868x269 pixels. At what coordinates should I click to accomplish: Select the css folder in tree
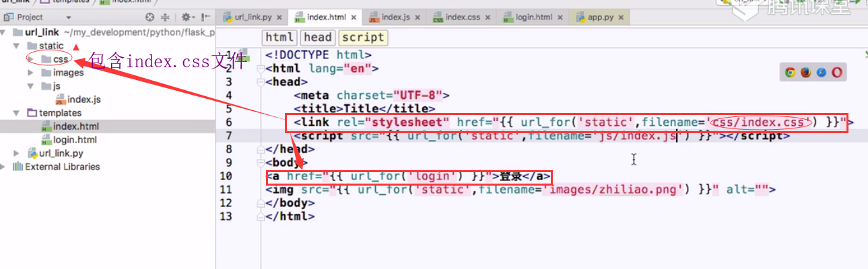[x=54, y=59]
